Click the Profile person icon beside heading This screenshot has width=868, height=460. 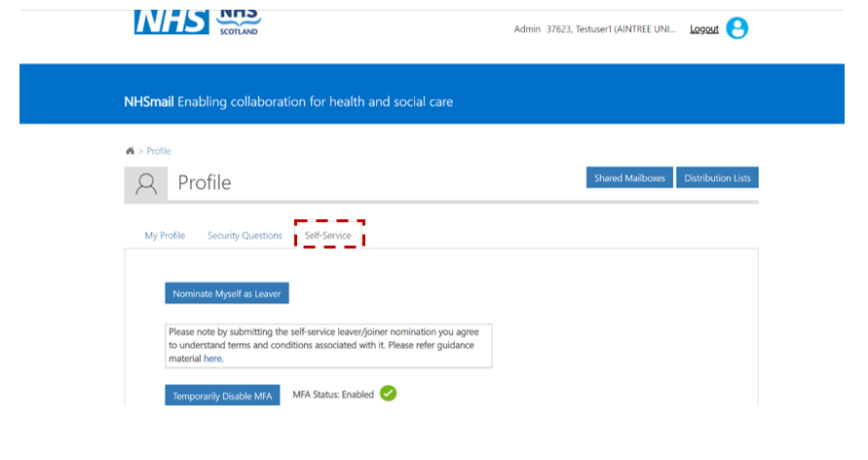coord(146,184)
